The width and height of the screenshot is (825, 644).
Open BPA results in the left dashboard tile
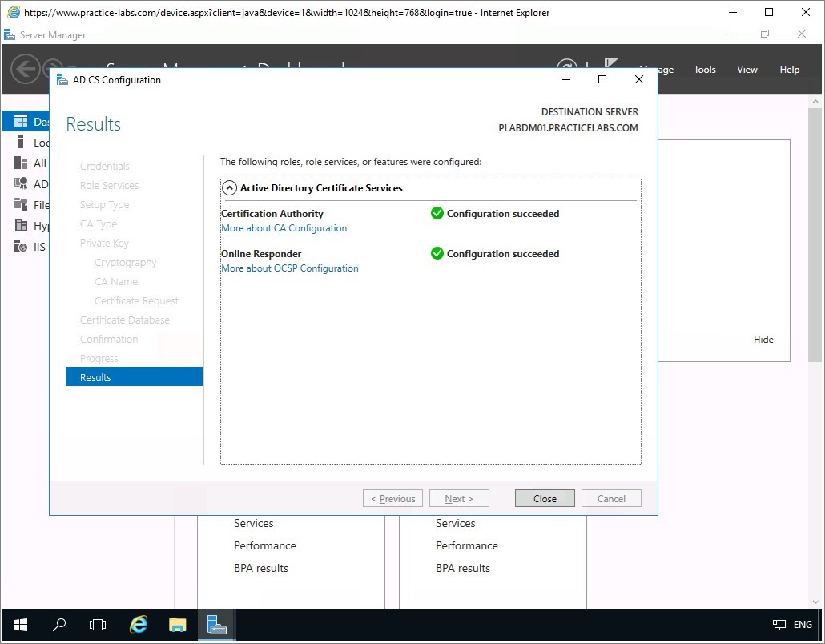click(261, 568)
